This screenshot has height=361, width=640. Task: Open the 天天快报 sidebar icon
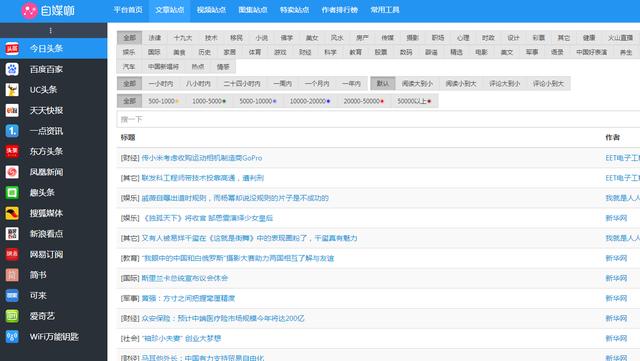tap(12, 110)
